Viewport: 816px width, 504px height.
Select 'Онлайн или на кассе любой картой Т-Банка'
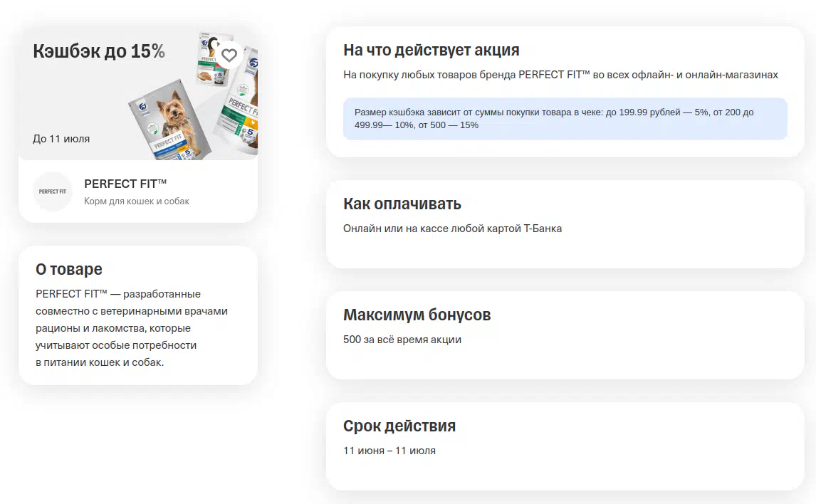(452, 229)
